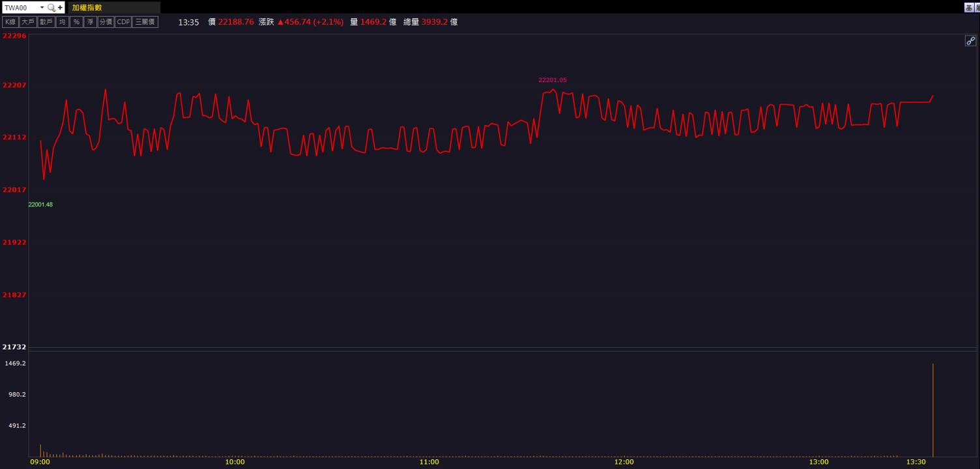Click the 12:00 time axis label
Screen dimensions: 980x469
[x=624, y=462]
